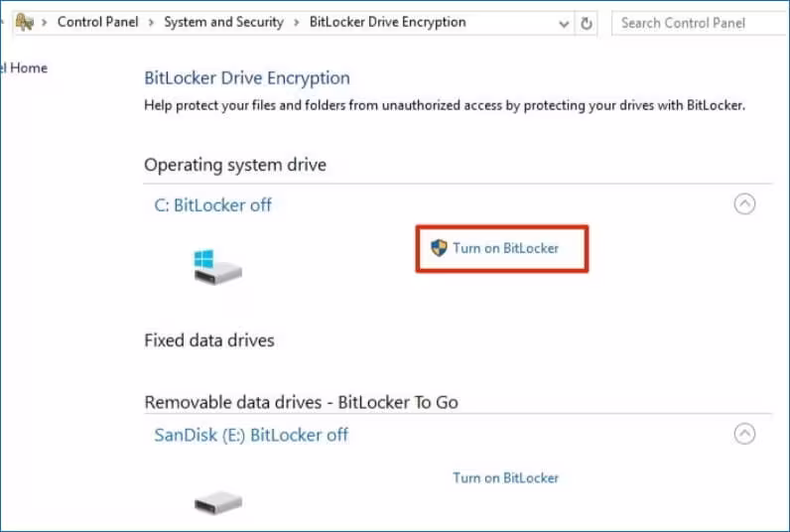This screenshot has width=790, height=532.
Task: Refresh the Control Panel page
Action: pos(587,23)
